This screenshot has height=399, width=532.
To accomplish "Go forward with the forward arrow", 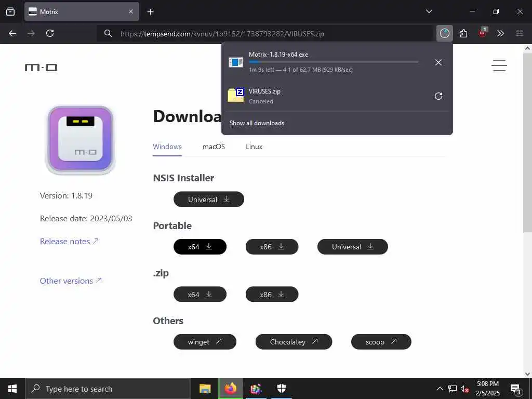I will pos(31,33).
